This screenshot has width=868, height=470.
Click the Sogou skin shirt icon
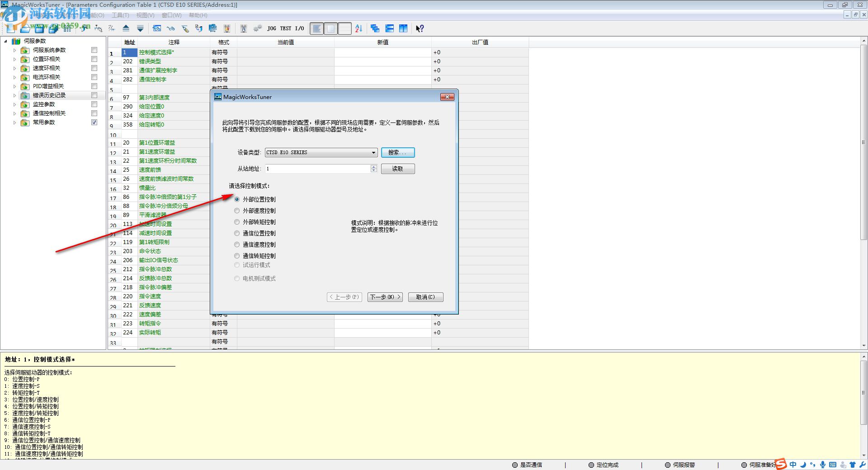853,465
